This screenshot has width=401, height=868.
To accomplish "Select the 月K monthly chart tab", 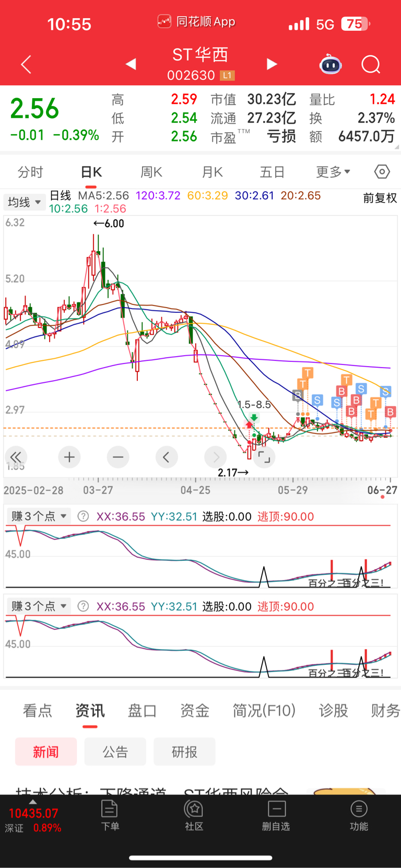I will [212, 172].
